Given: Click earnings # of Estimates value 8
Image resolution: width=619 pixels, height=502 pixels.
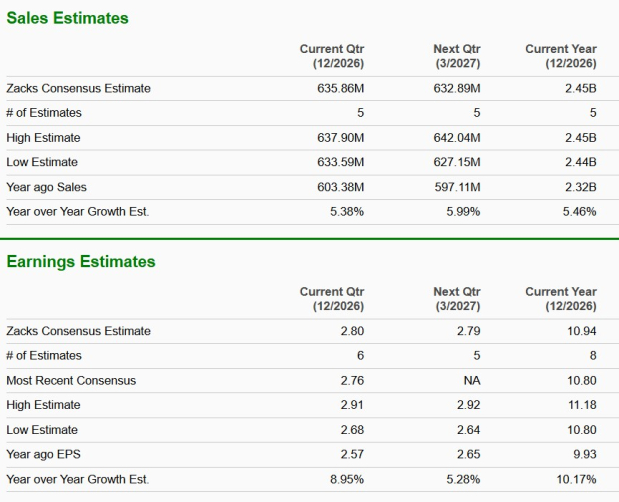Looking at the screenshot, I should tap(593, 356).
